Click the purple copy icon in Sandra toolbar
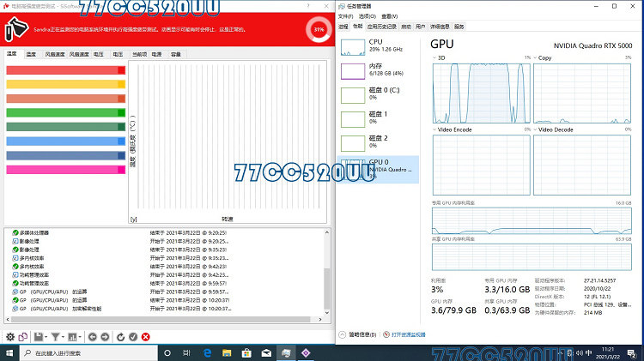This screenshot has height=361, width=644. click(23, 337)
